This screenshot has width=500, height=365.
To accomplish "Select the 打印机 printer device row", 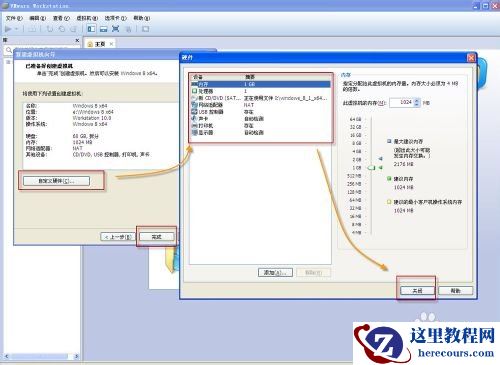I will tap(261, 126).
